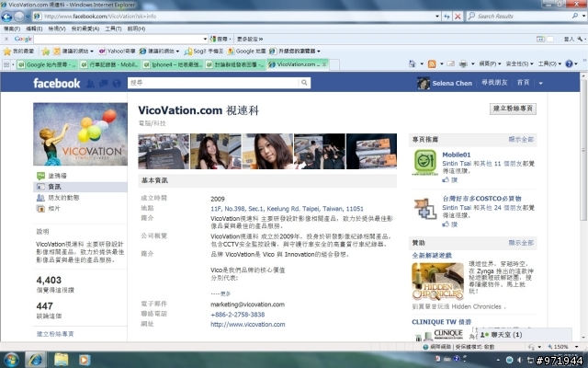The image size is (588, 368).
Task: Expand the tab list dropdown arrow
Action: (x=13, y=64)
